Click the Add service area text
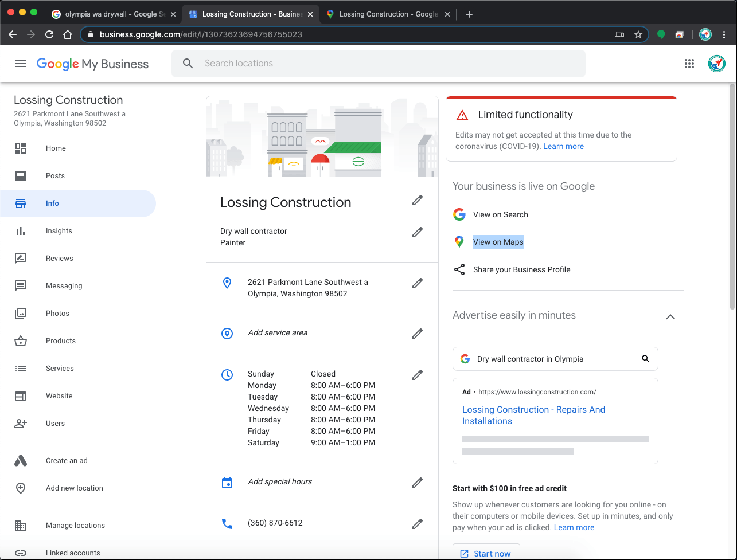The height and width of the screenshot is (560, 737). click(278, 332)
